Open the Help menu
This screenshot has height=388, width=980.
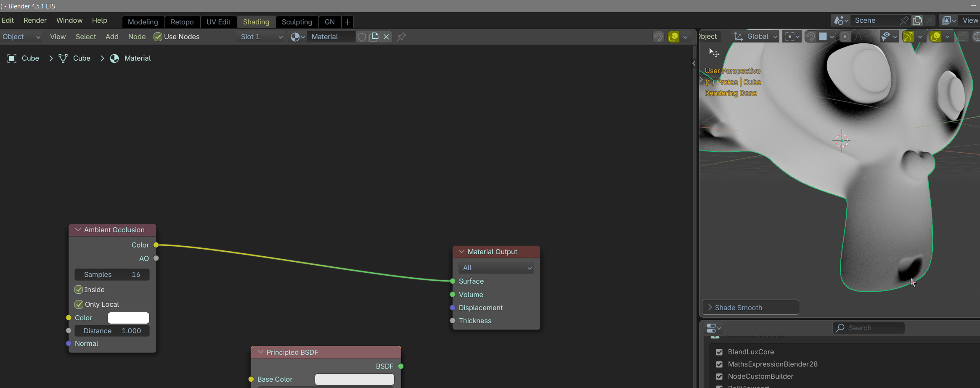click(100, 20)
